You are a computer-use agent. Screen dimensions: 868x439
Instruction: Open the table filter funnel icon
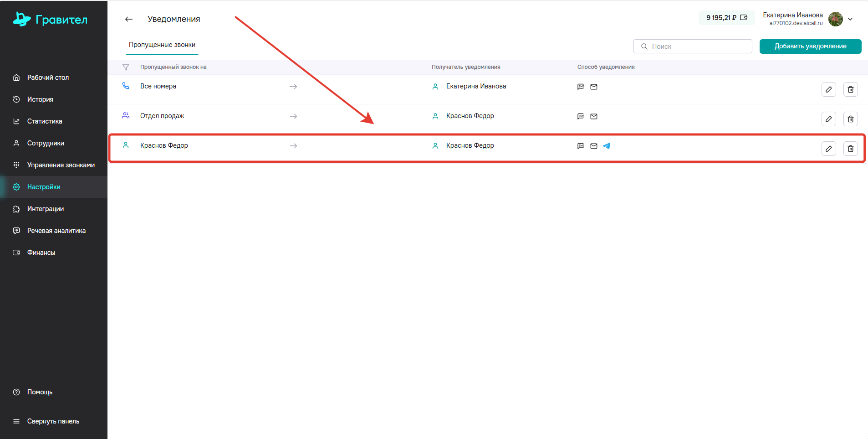point(126,67)
